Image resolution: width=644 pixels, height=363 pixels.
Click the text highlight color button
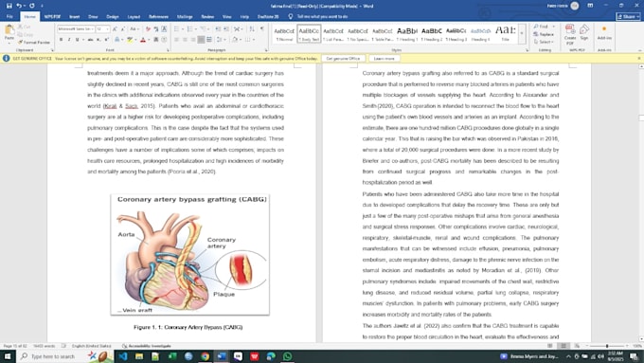pyautogui.click(x=130, y=40)
